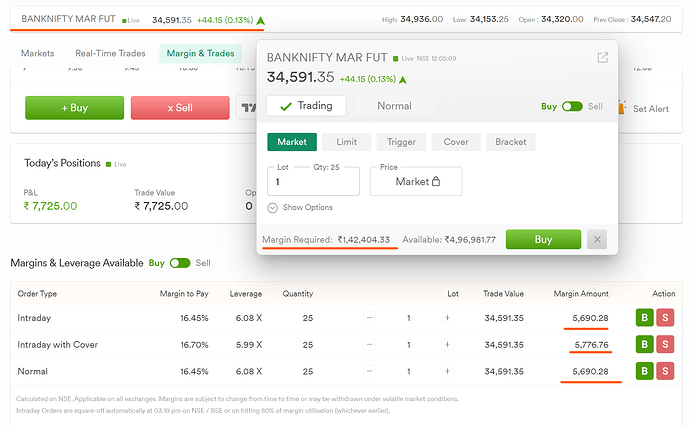The image size is (690, 426).
Task: Toggle Buy/Sell switch in order dialog
Action: pyautogui.click(x=572, y=106)
